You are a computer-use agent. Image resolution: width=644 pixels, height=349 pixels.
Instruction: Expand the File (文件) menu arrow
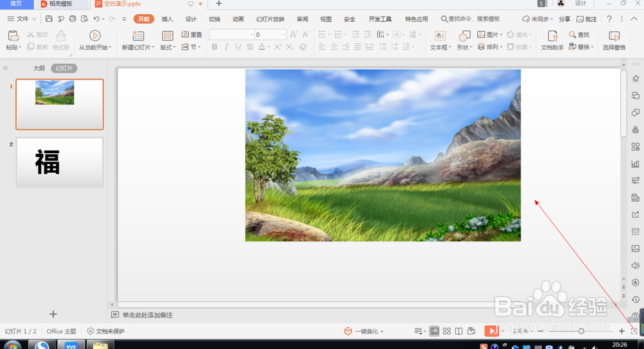pyautogui.click(x=34, y=19)
